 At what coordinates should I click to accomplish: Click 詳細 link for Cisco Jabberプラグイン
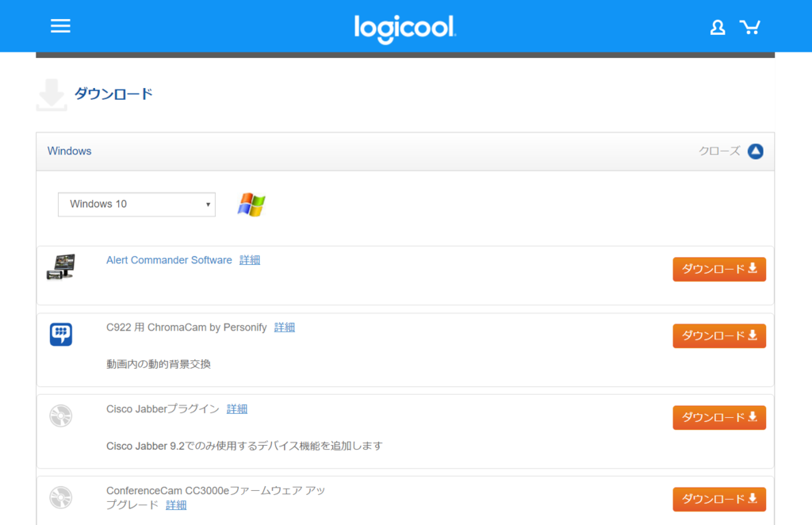click(x=236, y=408)
